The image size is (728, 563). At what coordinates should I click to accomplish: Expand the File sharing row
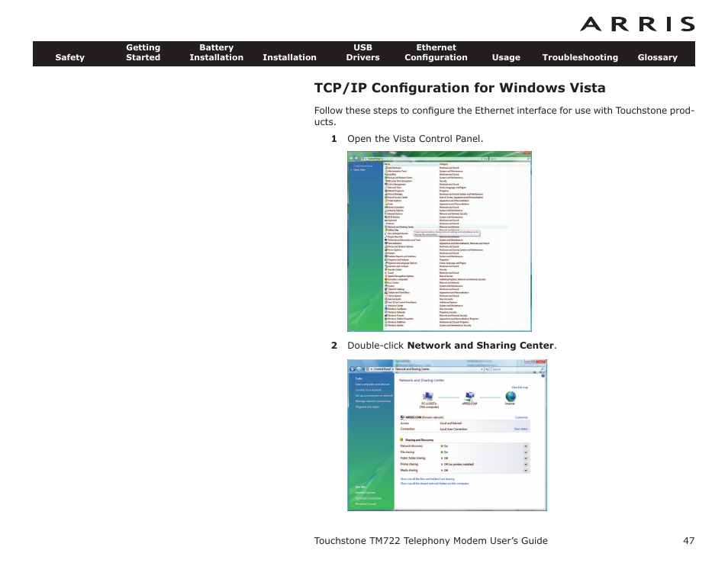click(x=526, y=452)
